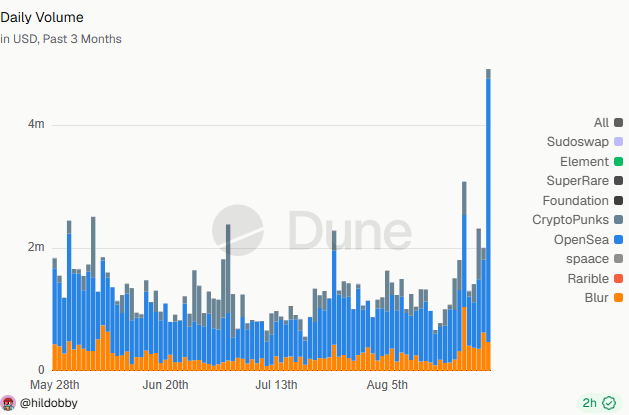Viewport: 629px width, 415px height.
Task: Click the 'in USD, Past 3 Months' subtitle
Action: pos(61,39)
